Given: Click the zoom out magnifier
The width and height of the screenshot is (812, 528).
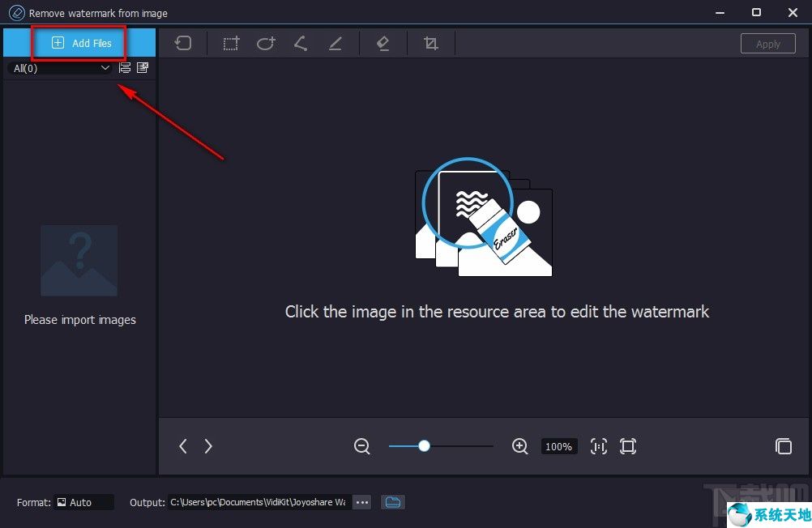Looking at the screenshot, I should tap(362, 446).
